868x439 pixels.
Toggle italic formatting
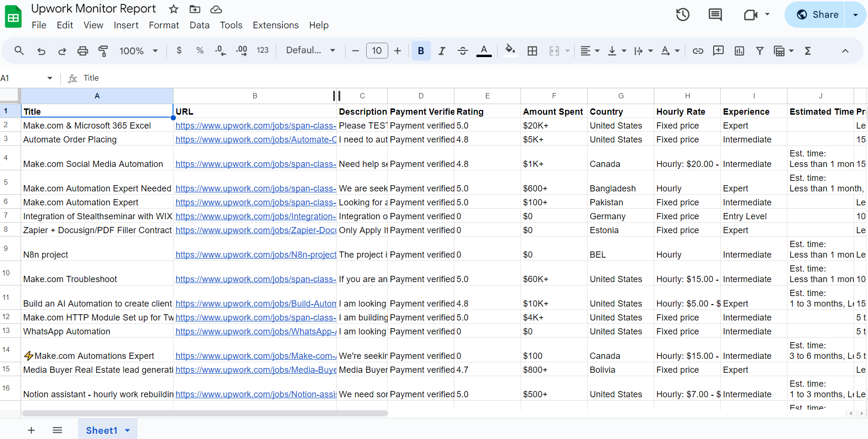coord(442,51)
